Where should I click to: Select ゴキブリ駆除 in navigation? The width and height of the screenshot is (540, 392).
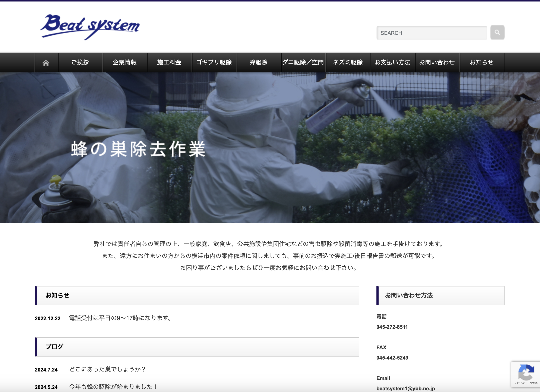[214, 62]
